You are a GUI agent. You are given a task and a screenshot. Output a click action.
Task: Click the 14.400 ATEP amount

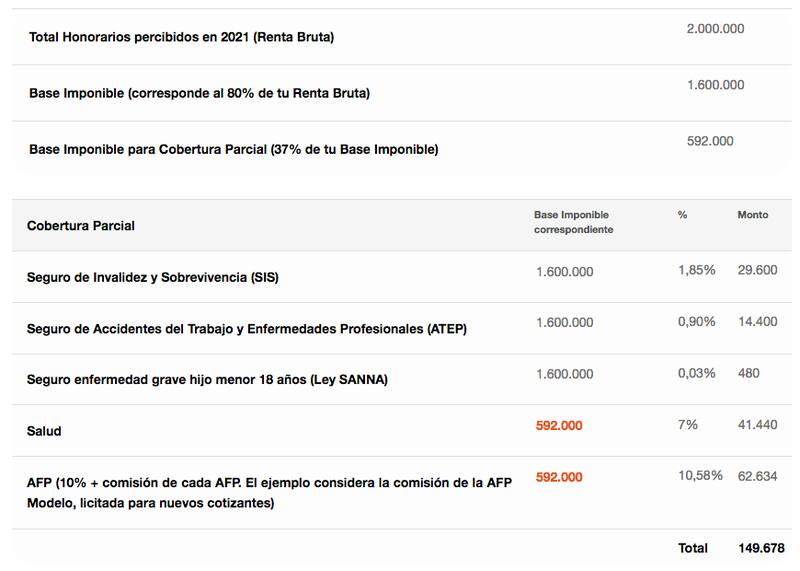click(x=757, y=322)
